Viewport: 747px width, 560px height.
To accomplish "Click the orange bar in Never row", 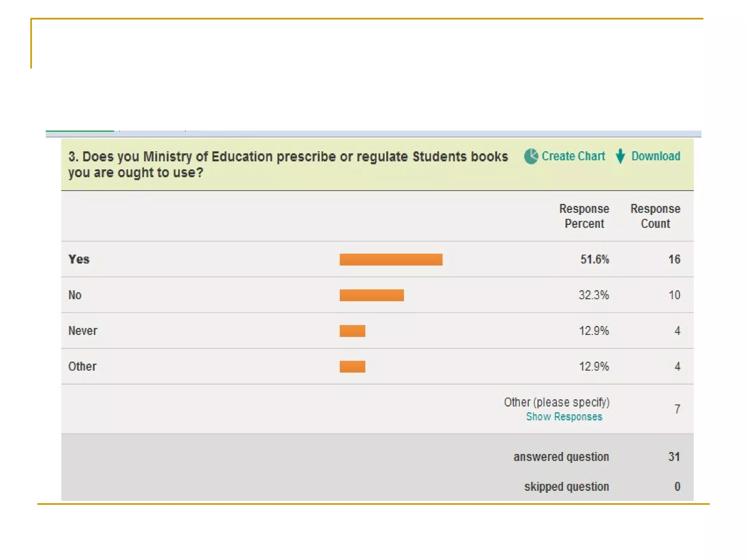I will tap(352, 331).
